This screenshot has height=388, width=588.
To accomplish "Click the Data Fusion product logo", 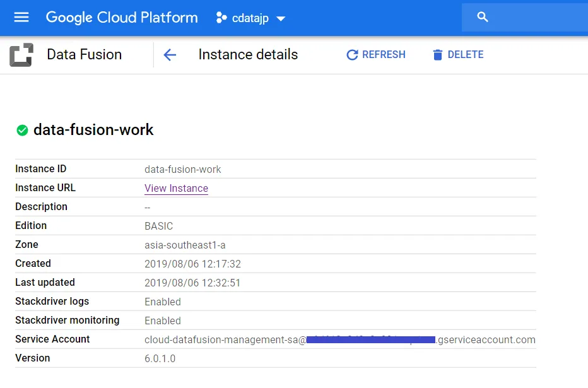I will [21, 55].
